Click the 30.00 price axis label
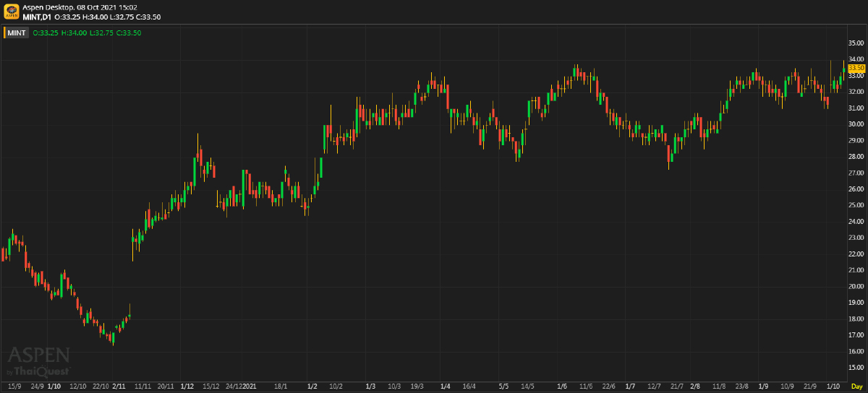Viewport: 868px width, 393px height. [856, 124]
